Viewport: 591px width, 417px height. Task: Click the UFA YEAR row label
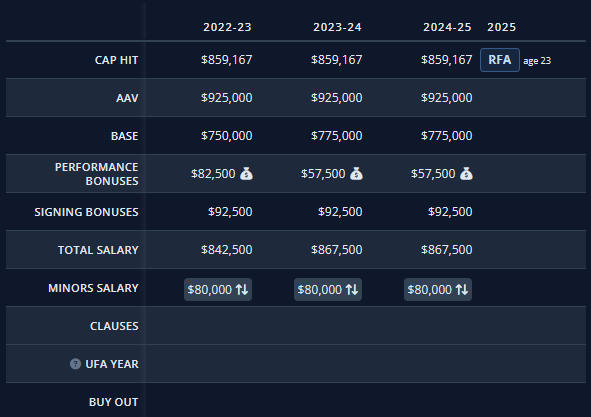click(x=112, y=364)
